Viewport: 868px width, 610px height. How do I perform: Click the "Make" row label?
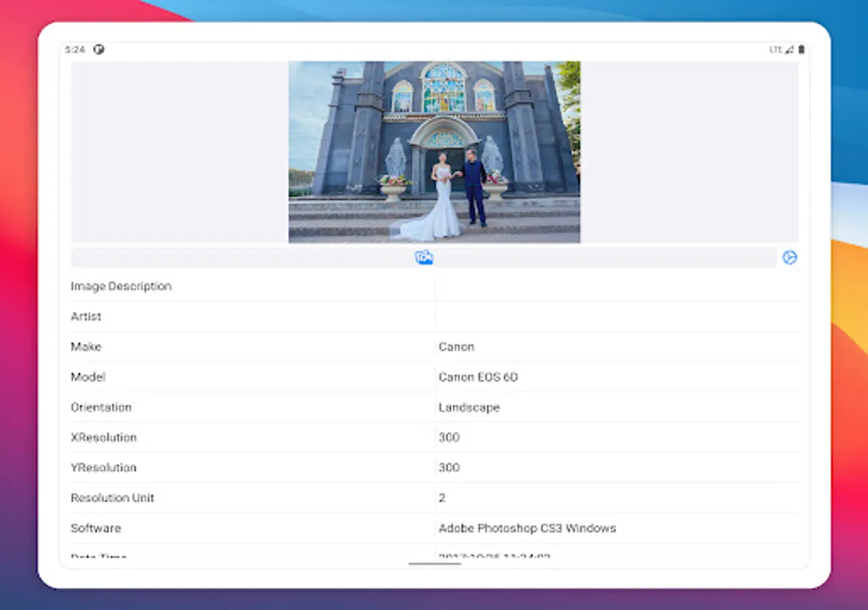(x=86, y=347)
